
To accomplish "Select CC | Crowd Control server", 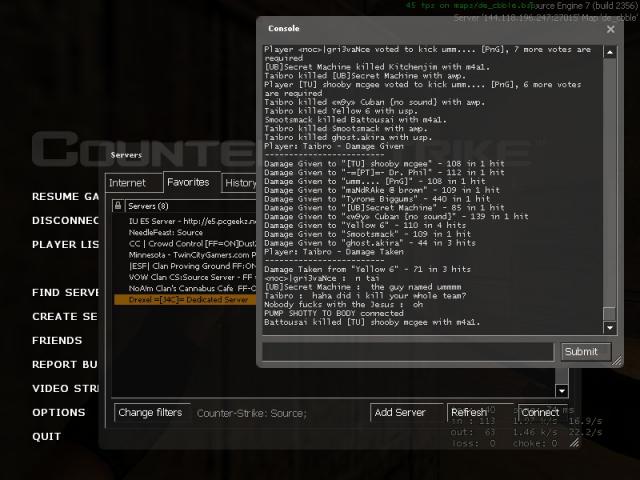I will click(x=185, y=244).
